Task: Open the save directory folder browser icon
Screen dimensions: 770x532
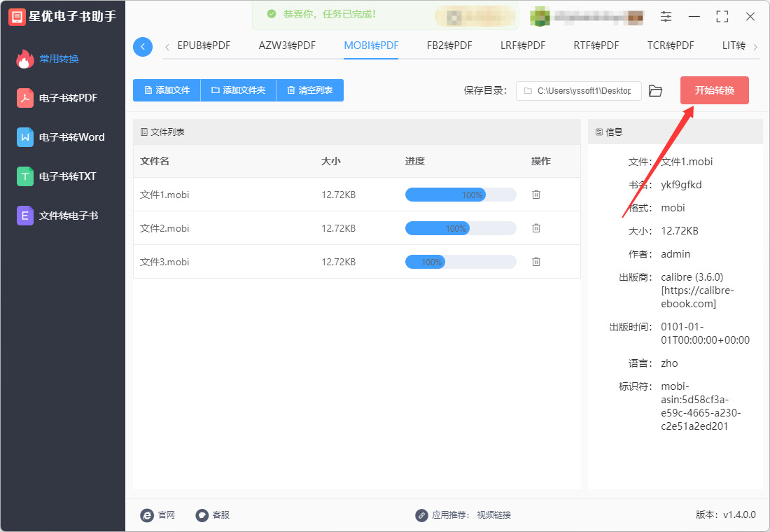Action: pos(655,91)
